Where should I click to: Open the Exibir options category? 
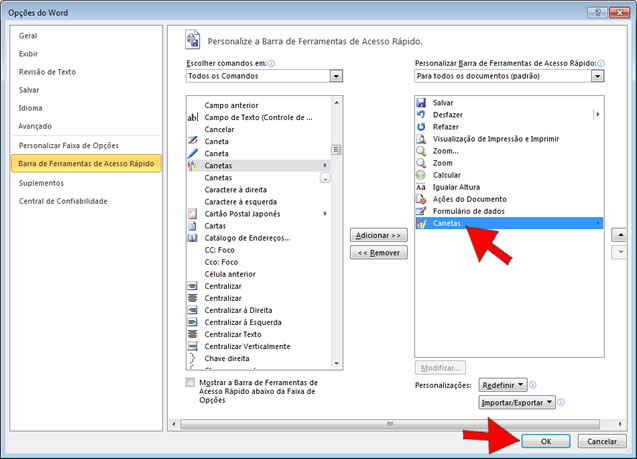(28, 54)
